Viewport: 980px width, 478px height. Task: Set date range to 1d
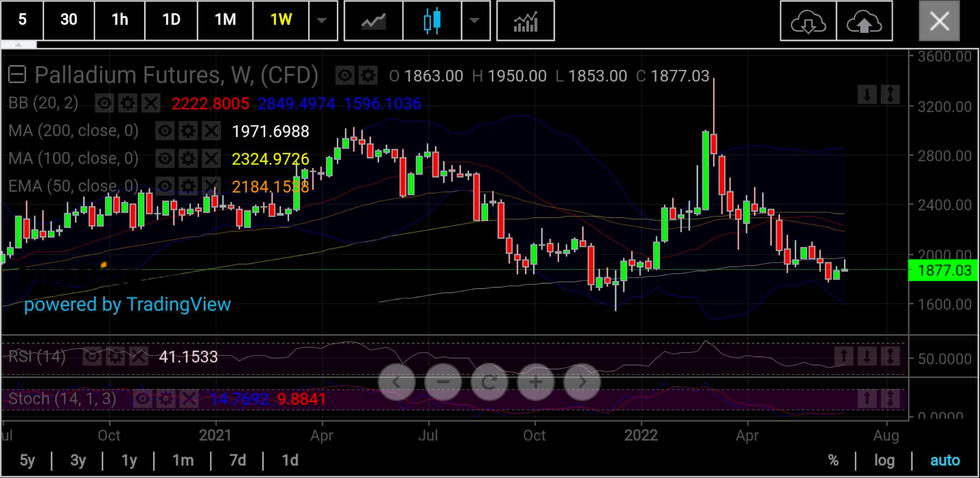pos(290,460)
